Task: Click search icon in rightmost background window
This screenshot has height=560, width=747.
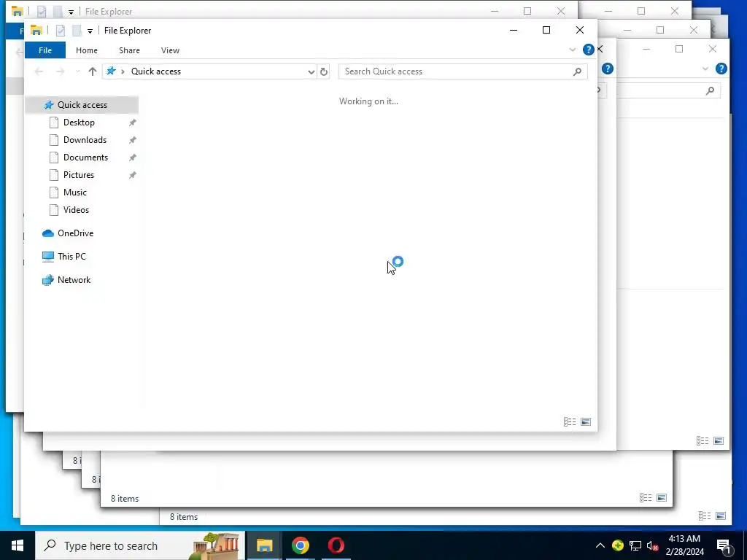Action: pos(711,90)
